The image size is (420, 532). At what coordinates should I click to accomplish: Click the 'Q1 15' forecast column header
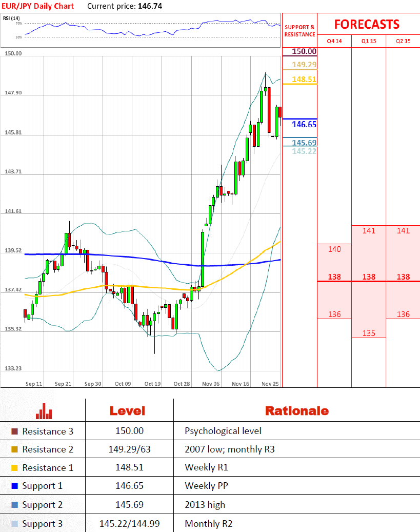[x=369, y=41]
